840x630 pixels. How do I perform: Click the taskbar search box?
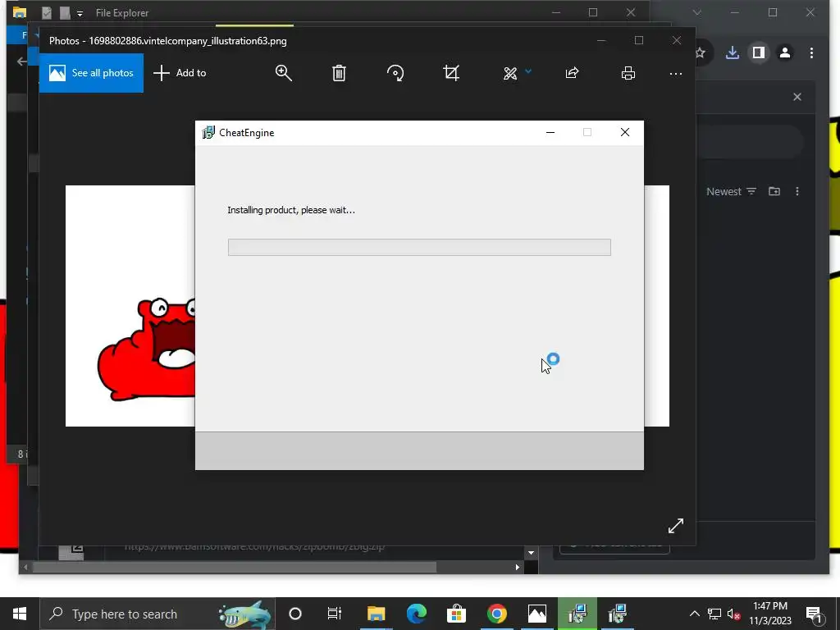click(x=157, y=614)
